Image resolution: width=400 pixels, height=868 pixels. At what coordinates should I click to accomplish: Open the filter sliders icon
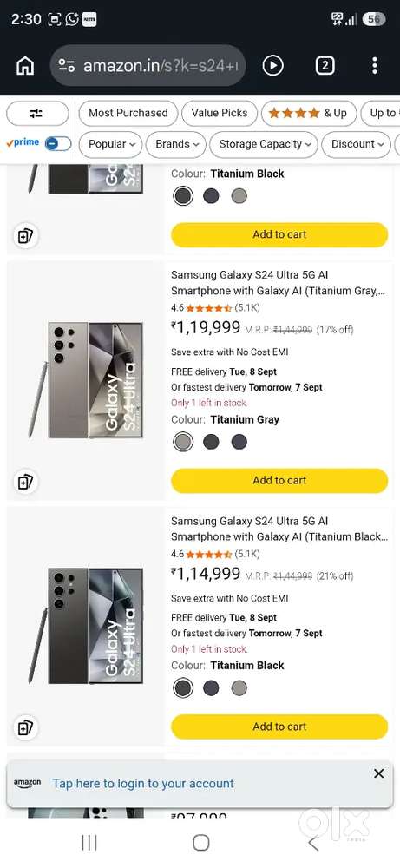coord(36,114)
